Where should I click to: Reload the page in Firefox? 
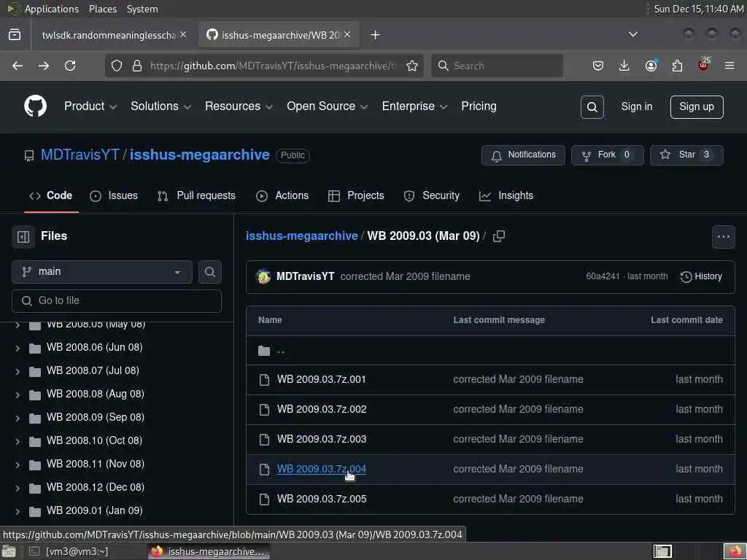coord(70,66)
